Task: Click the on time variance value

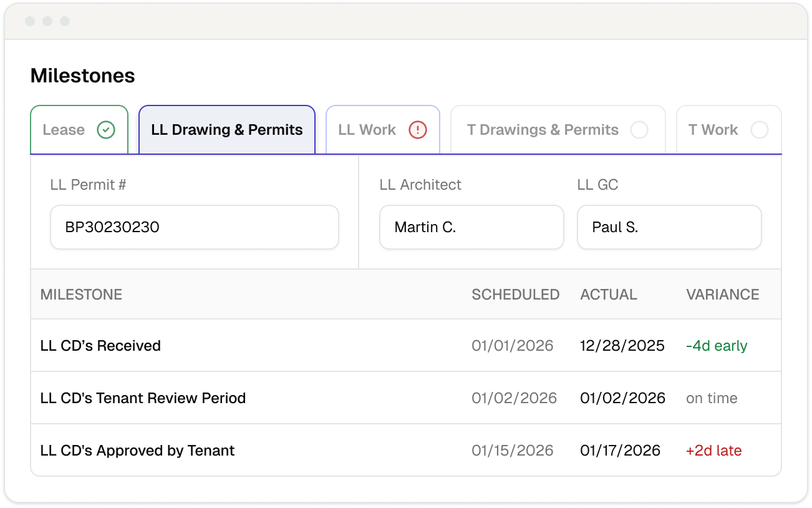Action: pos(712,398)
